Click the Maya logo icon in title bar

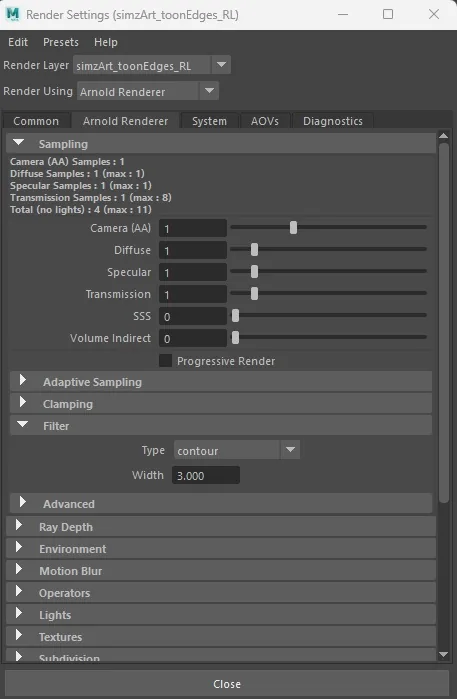[12, 14]
